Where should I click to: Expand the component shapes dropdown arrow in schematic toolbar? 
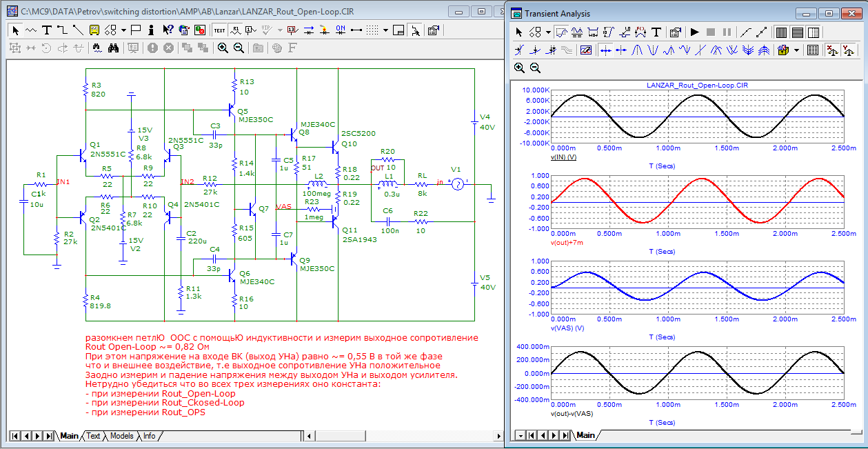[123, 30]
